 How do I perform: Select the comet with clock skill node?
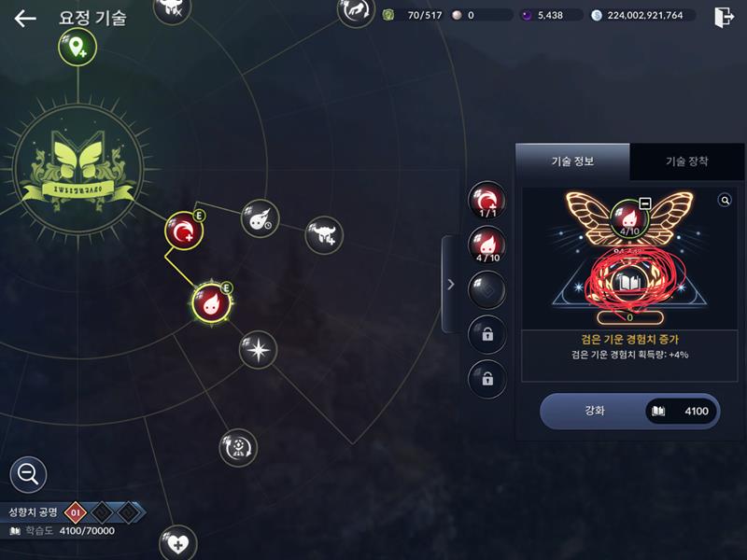pos(260,218)
